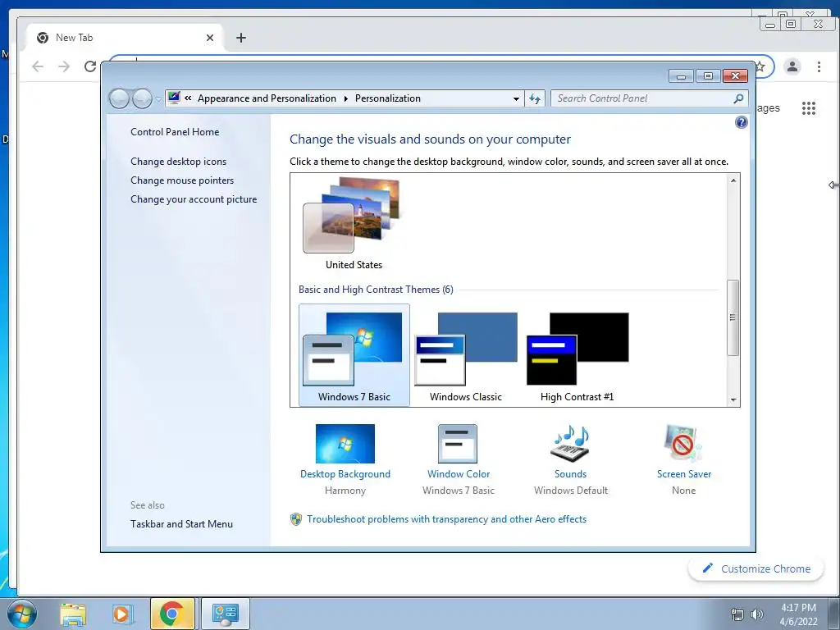The image size is (840, 630).
Task: Open Change mouse pointers link
Action: (x=182, y=180)
